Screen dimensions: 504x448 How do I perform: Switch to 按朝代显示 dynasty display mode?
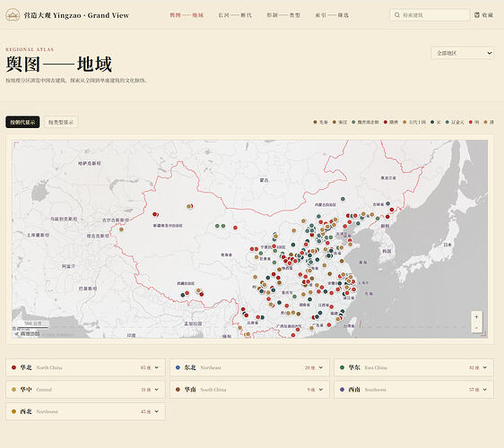coord(22,122)
